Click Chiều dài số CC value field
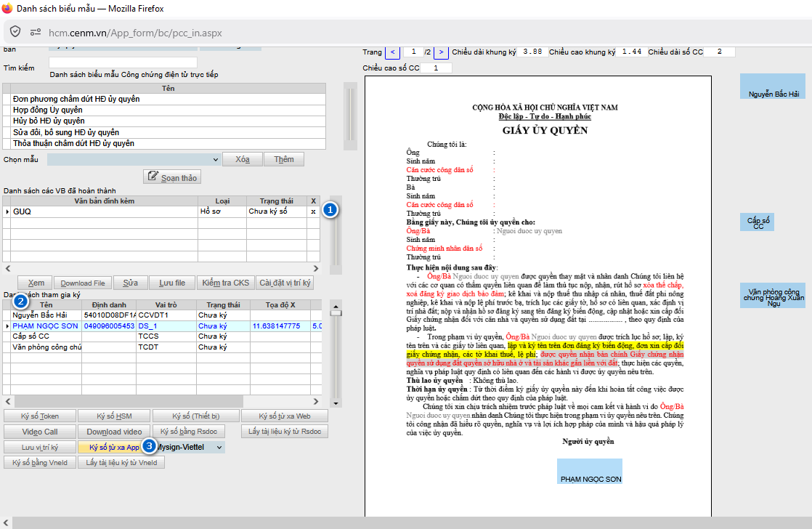Image resolution: width=812 pixels, height=529 pixels. (x=719, y=52)
